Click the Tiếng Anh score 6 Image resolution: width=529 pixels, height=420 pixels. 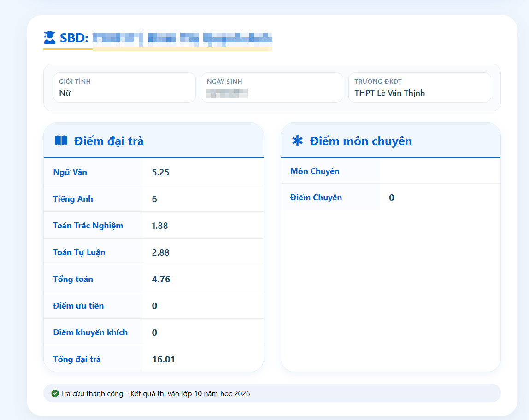coord(154,199)
